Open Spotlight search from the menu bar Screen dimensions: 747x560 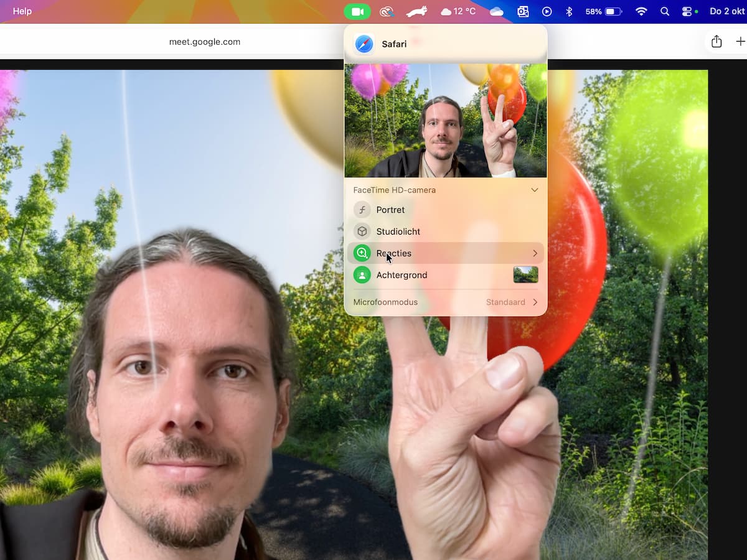click(664, 11)
